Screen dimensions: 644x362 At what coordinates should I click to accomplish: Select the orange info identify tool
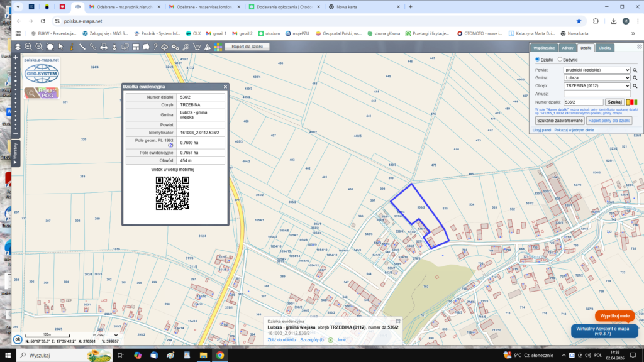tap(72, 47)
